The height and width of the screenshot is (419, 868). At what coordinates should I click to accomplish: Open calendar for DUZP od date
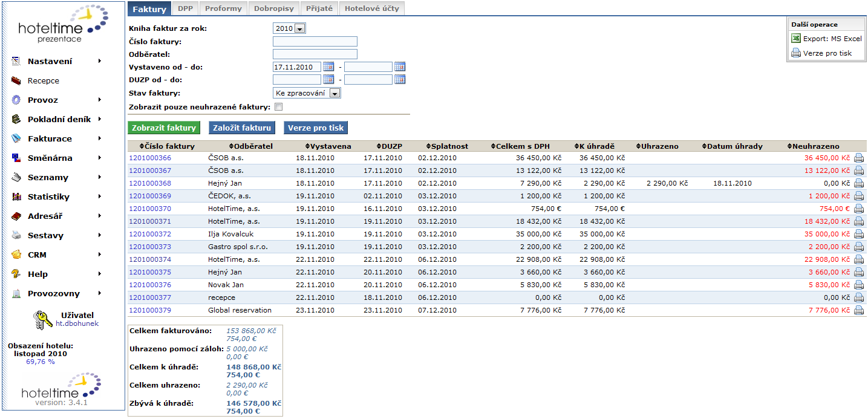328,79
